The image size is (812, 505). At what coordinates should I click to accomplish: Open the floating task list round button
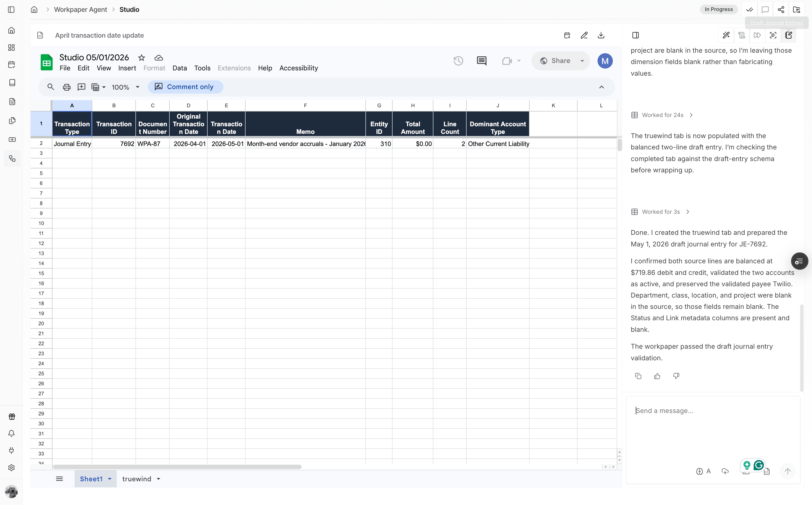click(799, 261)
